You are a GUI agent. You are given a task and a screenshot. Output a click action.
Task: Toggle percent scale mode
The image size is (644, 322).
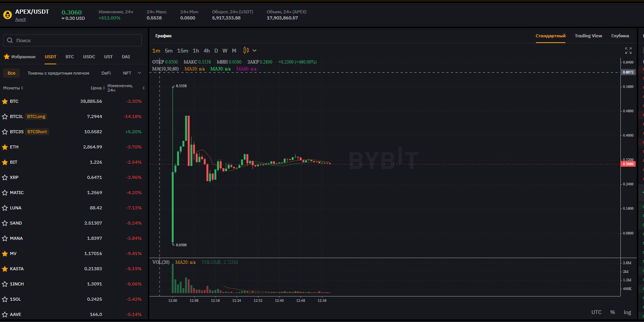coord(612,312)
